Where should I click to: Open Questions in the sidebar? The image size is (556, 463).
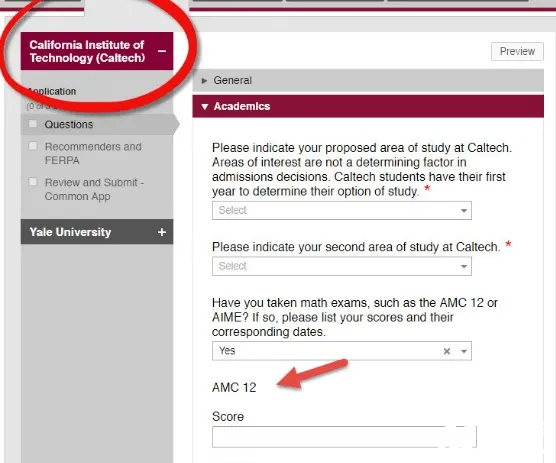tap(69, 124)
